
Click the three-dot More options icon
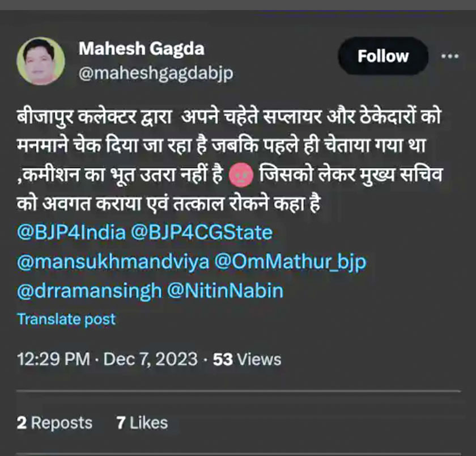coord(449,56)
